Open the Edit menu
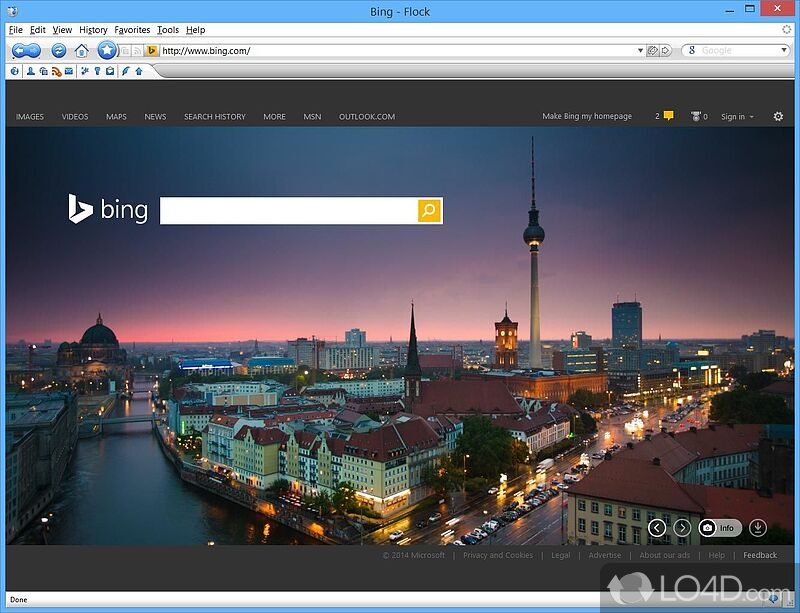This screenshot has width=800, height=613. pyautogui.click(x=38, y=30)
